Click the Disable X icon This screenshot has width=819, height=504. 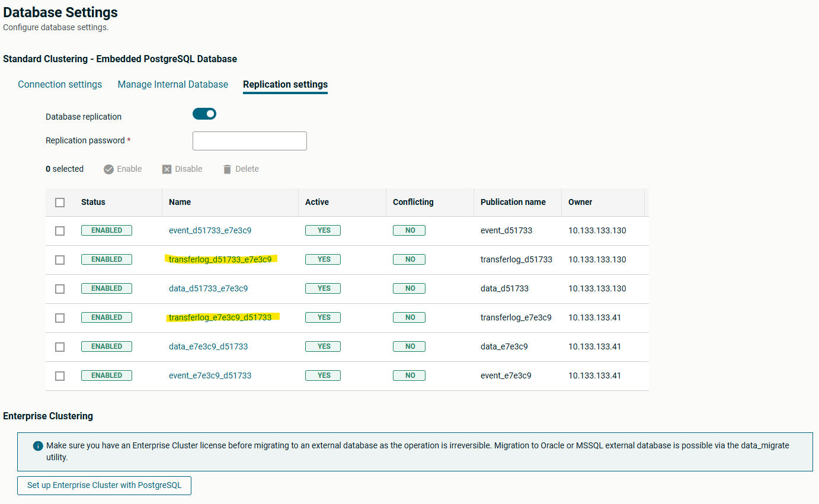(167, 169)
